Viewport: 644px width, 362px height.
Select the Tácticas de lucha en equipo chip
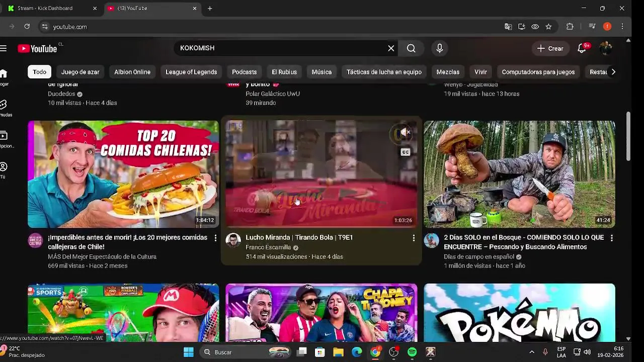pos(384,72)
